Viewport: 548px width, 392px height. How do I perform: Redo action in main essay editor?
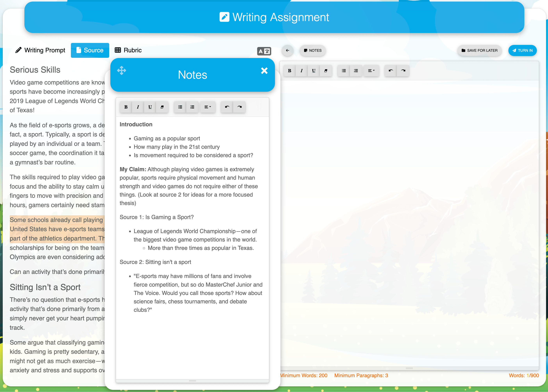(x=403, y=71)
